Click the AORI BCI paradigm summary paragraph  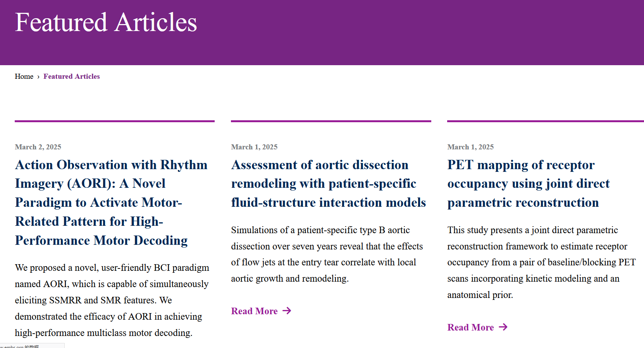click(112, 300)
